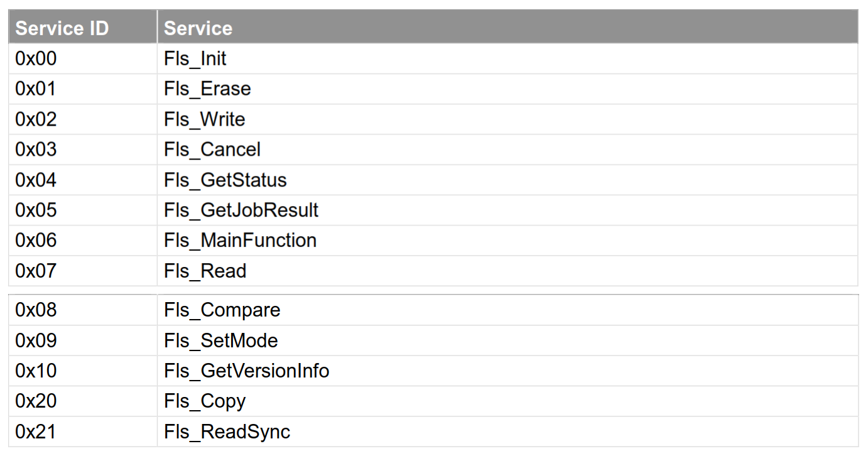The image size is (868, 456).
Task: Click the 0x10 service ID cell
Action: [x=83, y=371]
